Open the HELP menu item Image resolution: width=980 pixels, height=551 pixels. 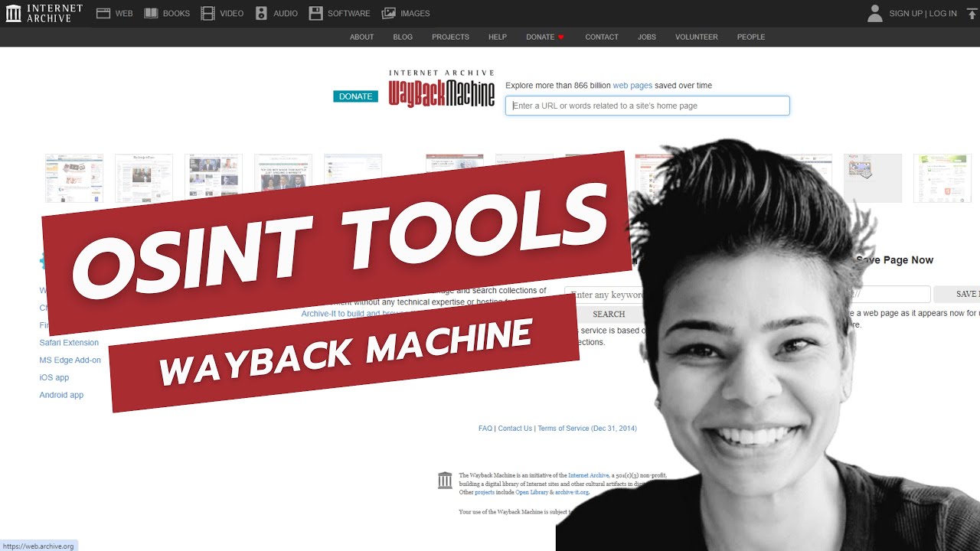coord(498,37)
